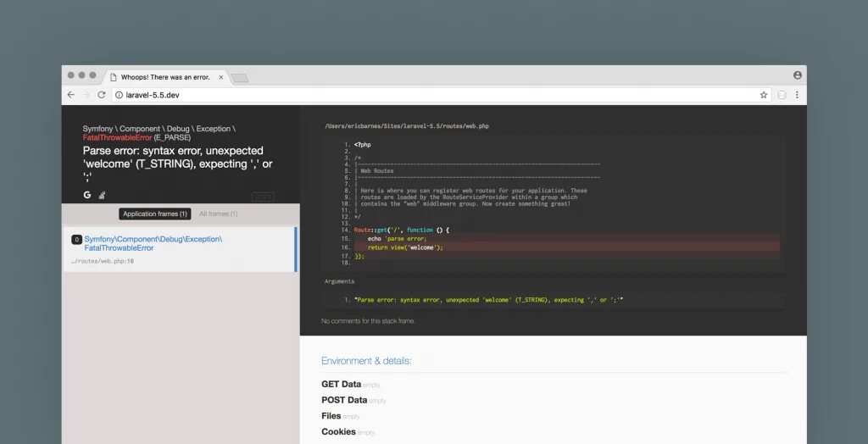The image size is (868, 444).
Task: Click the COPY button under the error message
Action: tap(263, 197)
